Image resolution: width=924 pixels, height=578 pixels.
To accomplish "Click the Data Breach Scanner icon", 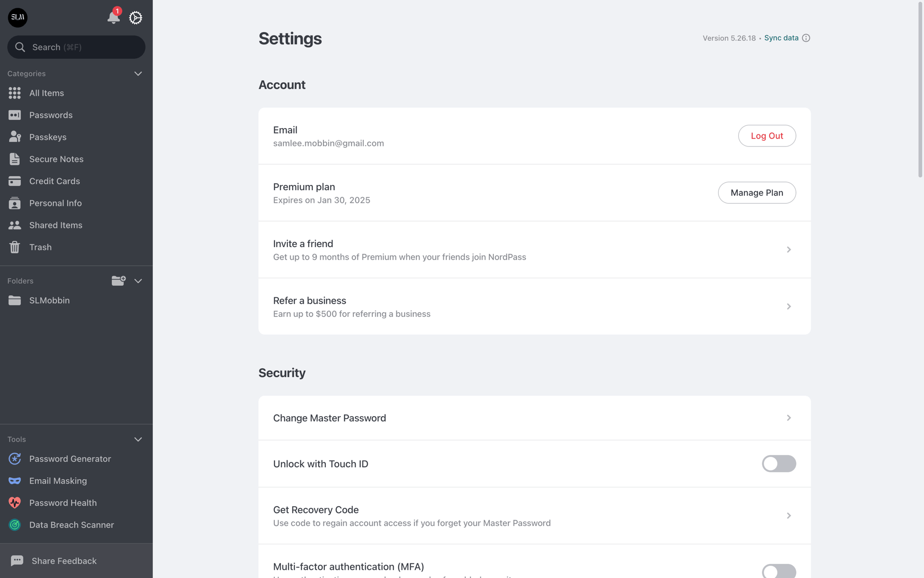I will coord(14,525).
